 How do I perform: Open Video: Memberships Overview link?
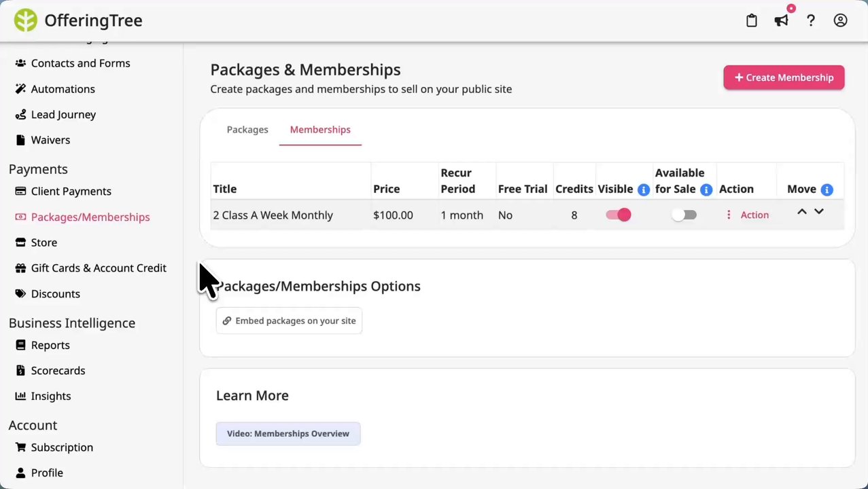(288, 433)
